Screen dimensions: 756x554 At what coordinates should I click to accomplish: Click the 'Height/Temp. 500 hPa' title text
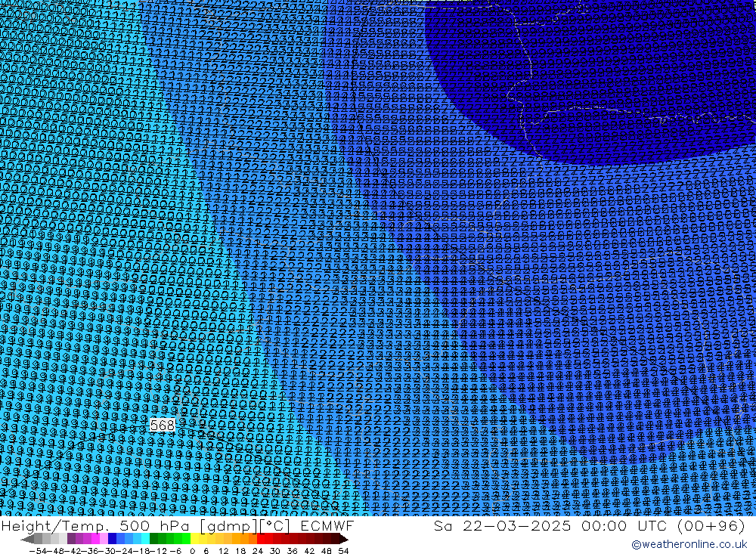point(94,525)
